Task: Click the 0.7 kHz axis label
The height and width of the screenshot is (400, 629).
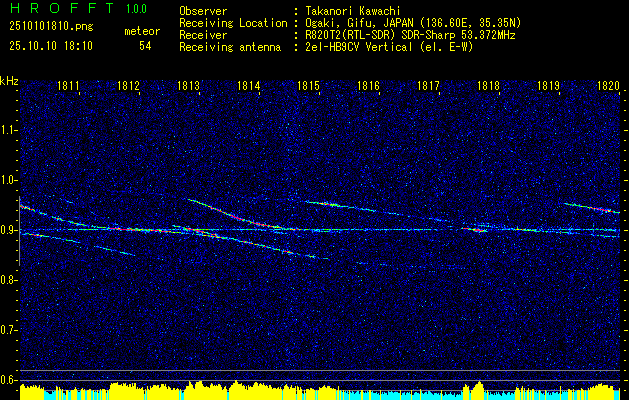Action: 8,330
